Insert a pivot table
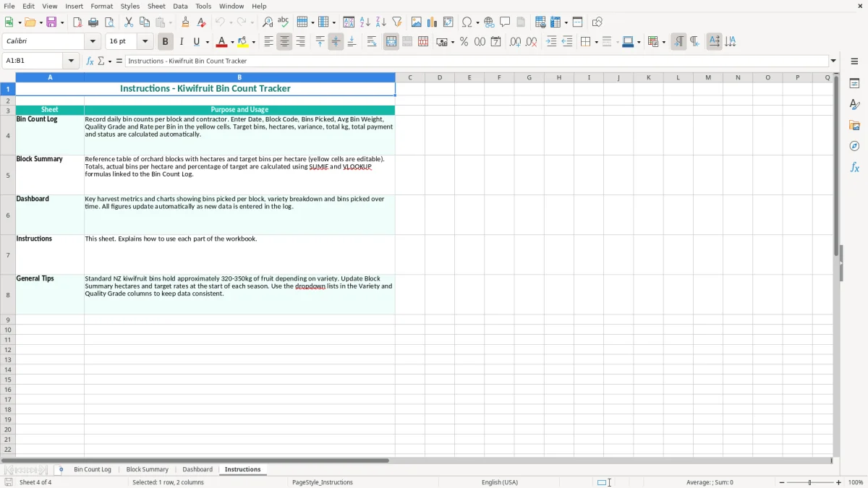 pos(448,22)
